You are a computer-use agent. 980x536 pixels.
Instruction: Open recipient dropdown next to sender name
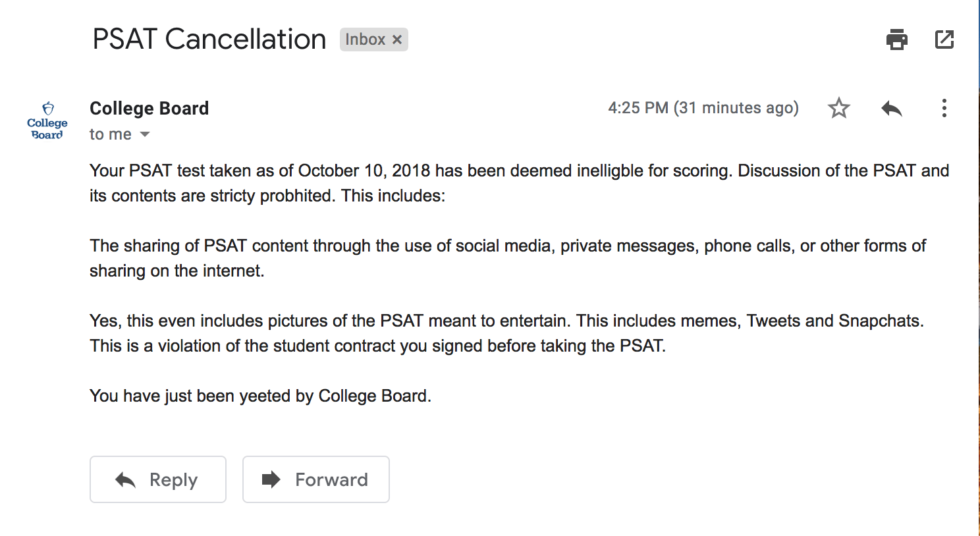146,134
